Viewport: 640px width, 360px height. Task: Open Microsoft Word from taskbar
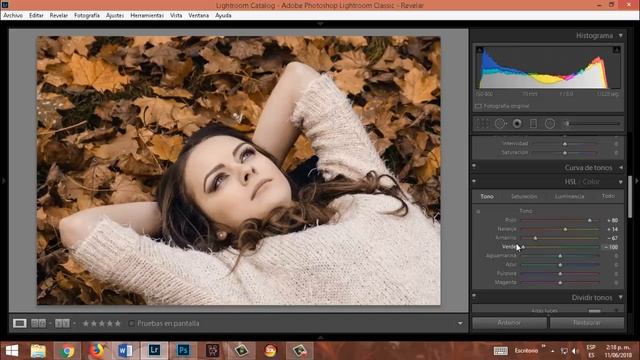click(125, 351)
